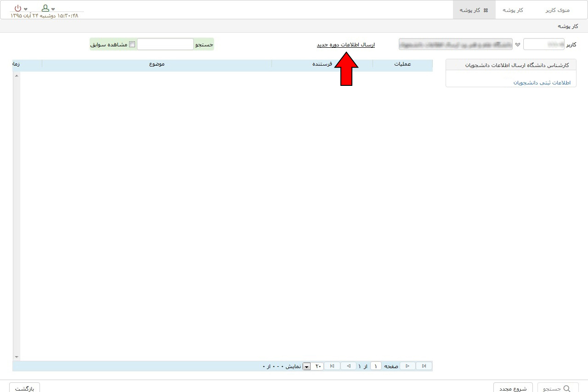Switch to the منوی کاربر tab
Screen dimensions: 588x392
click(557, 10)
